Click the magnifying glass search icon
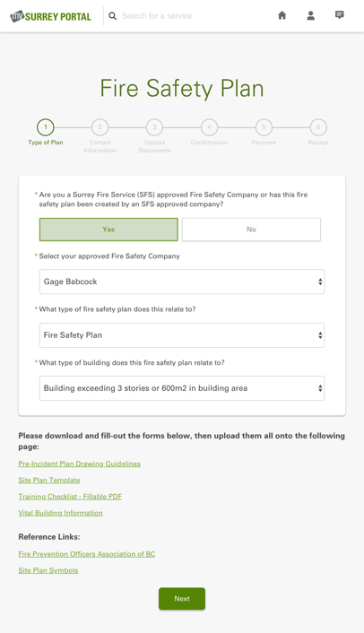Screen dimensions: 364x633 pyautogui.click(x=113, y=16)
